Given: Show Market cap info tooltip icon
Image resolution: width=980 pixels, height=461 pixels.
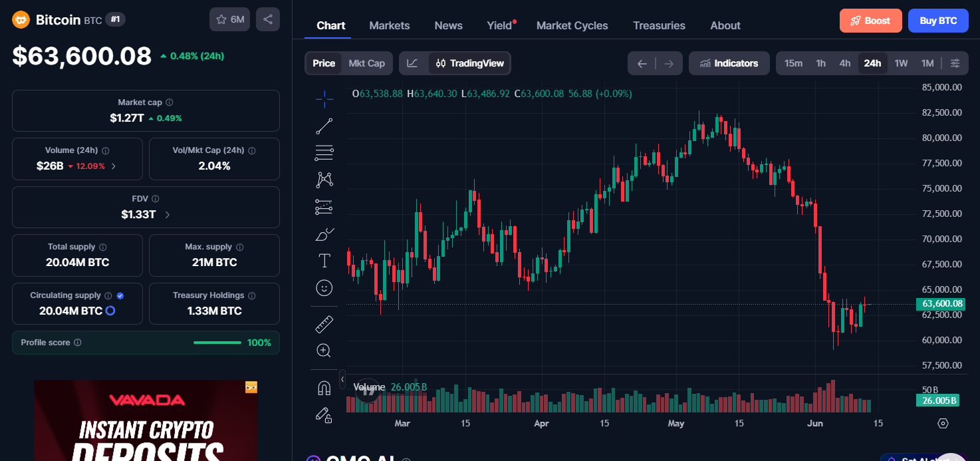Looking at the screenshot, I should tap(170, 102).
